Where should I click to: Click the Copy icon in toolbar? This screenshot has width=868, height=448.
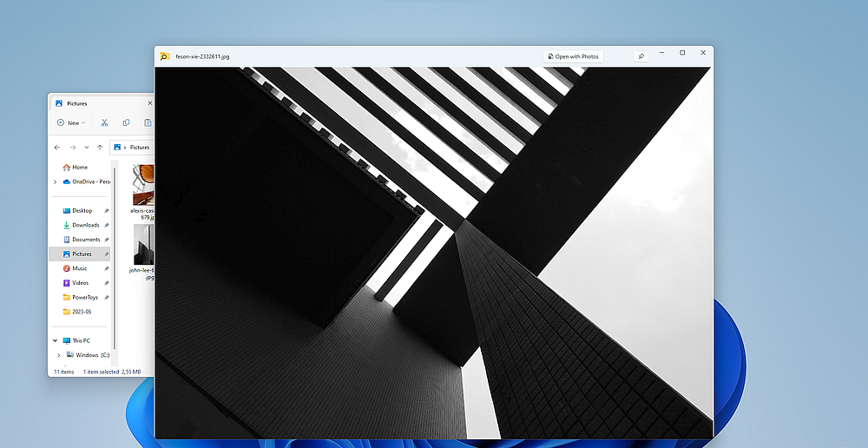[126, 123]
